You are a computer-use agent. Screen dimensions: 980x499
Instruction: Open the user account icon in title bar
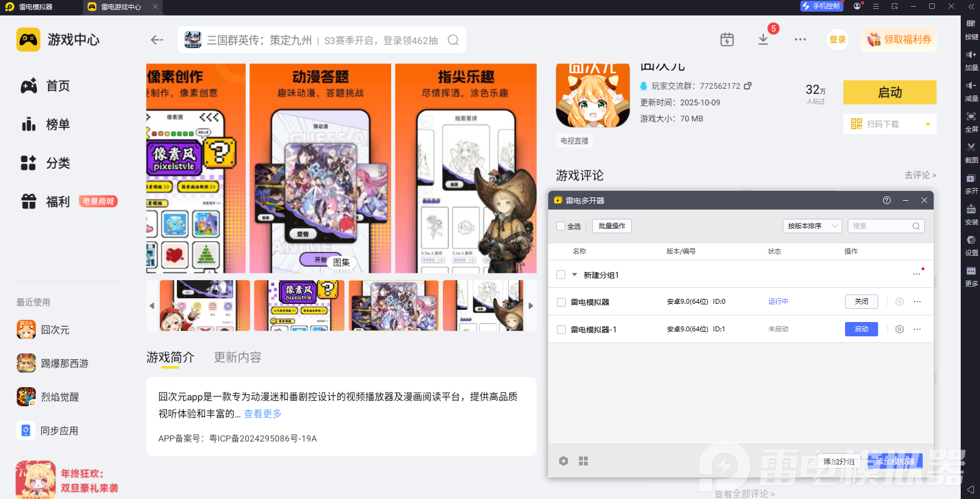(x=857, y=6)
